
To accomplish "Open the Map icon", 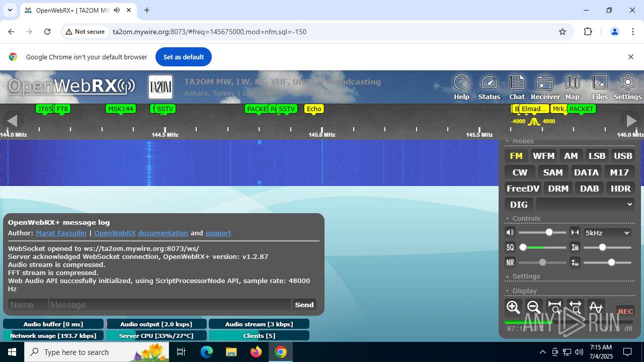I will tap(572, 86).
